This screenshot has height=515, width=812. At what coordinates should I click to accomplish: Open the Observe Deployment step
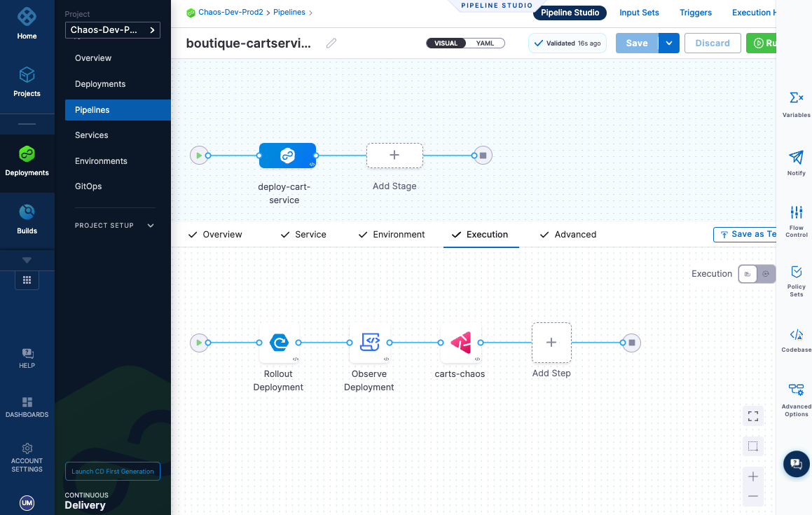[370, 343]
